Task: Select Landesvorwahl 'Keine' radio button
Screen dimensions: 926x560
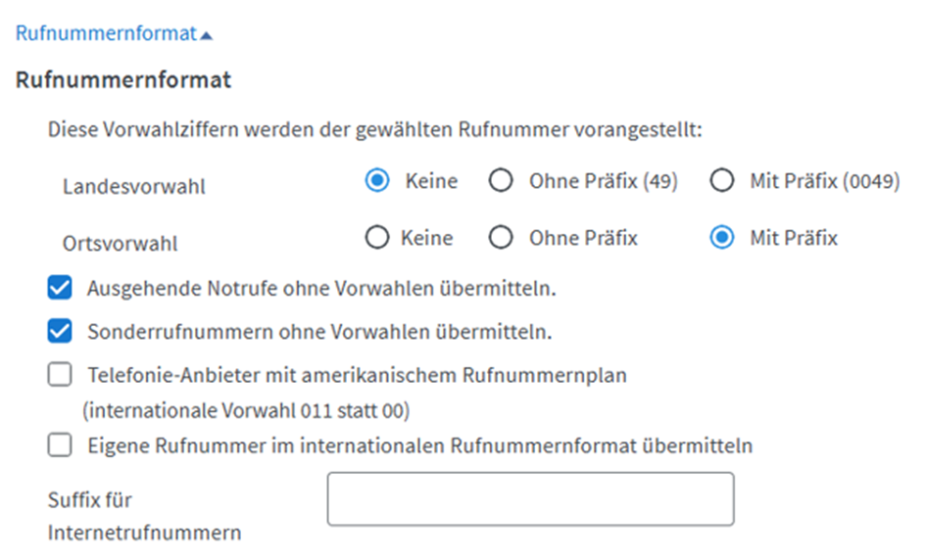Action: (x=376, y=181)
